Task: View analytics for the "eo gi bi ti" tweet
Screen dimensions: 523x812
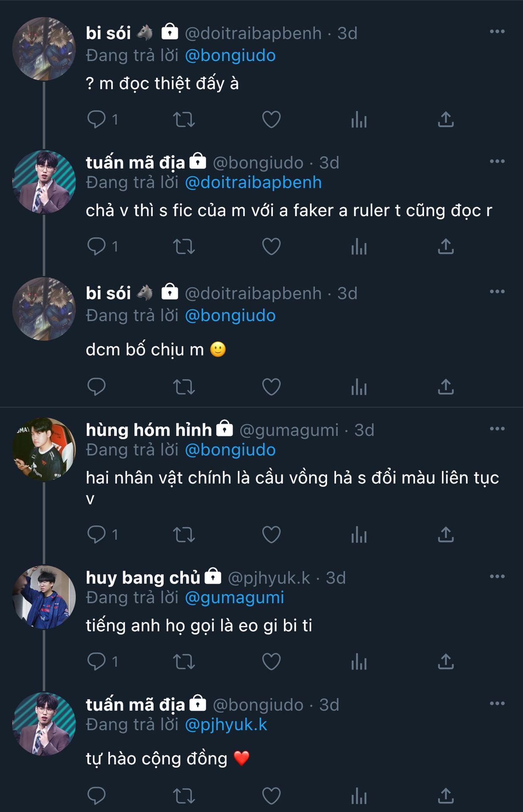Action: point(359,662)
